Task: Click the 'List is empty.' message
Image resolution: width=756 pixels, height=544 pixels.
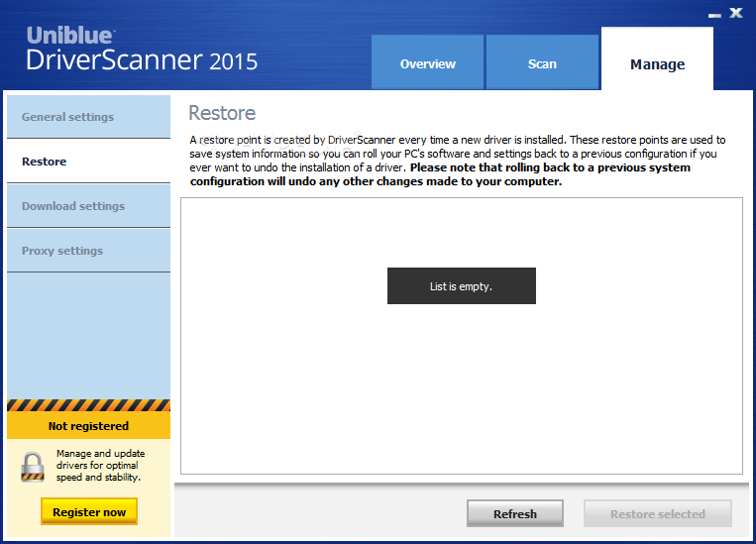Action: pos(462,286)
